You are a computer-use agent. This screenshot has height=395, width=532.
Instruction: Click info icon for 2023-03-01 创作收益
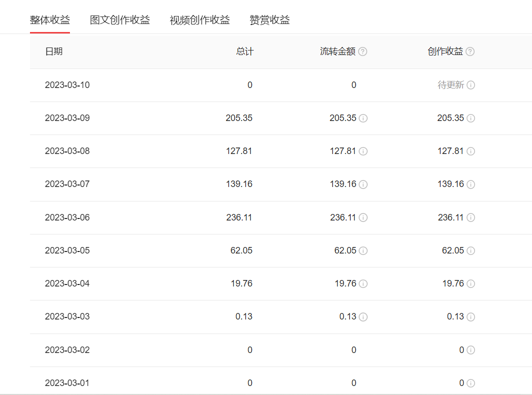pyautogui.click(x=471, y=383)
